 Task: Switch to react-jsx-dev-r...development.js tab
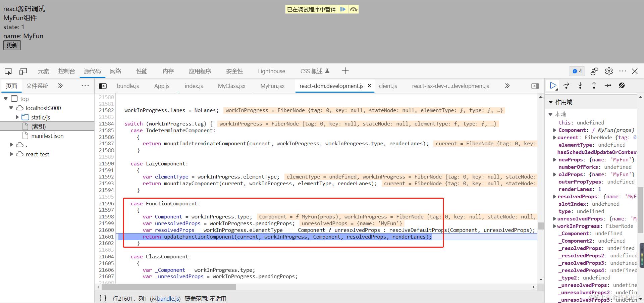(450, 86)
